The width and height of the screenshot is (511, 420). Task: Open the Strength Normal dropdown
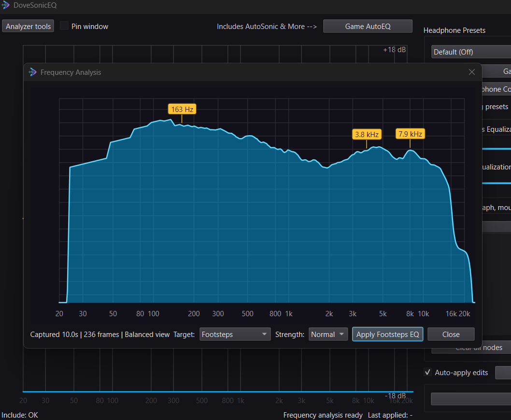328,334
